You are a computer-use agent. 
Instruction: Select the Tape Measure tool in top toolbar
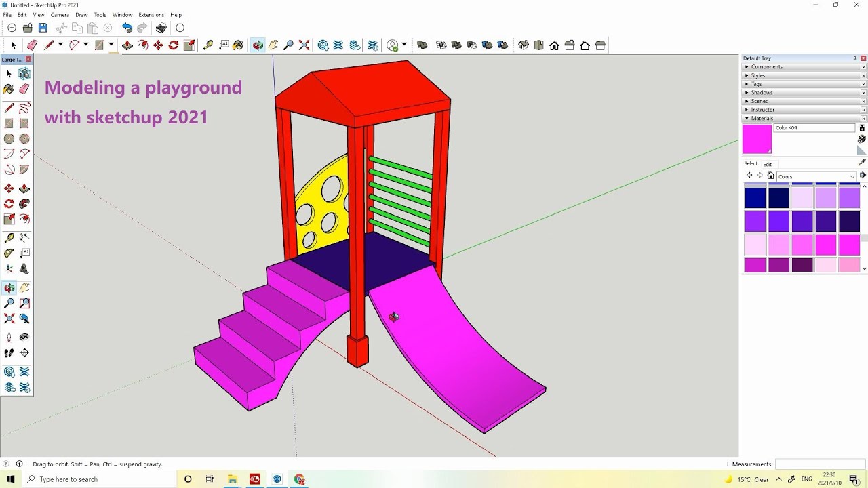click(x=208, y=45)
